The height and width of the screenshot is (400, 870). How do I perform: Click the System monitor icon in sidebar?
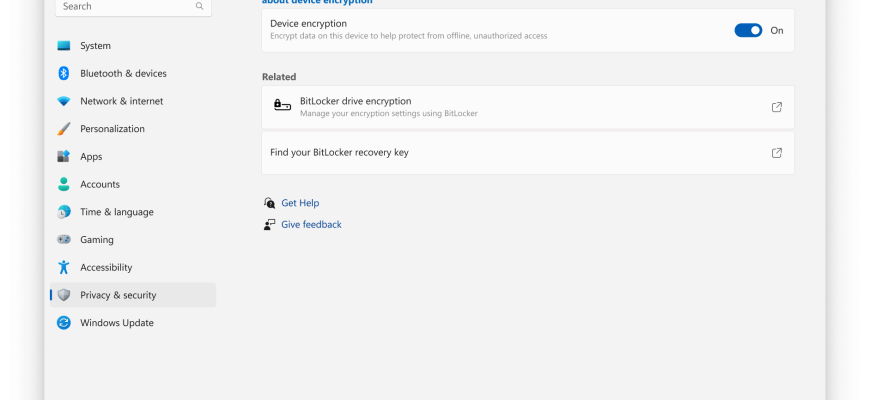coord(64,46)
